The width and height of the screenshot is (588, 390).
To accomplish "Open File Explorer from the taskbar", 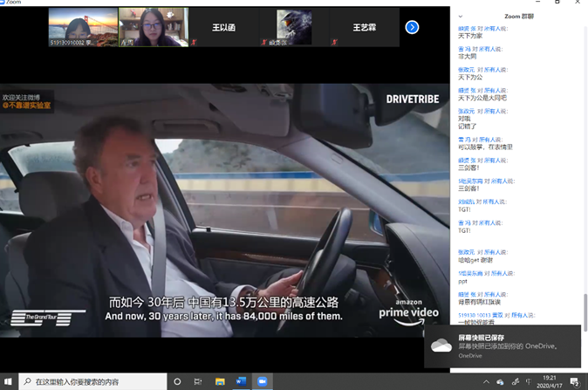I will coord(220,381).
